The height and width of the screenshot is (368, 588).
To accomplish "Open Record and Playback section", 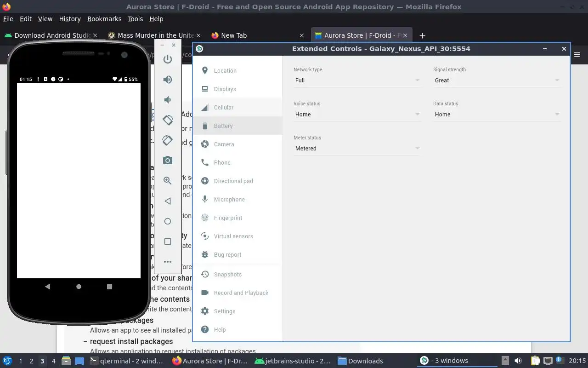I will pyautogui.click(x=237, y=293).
